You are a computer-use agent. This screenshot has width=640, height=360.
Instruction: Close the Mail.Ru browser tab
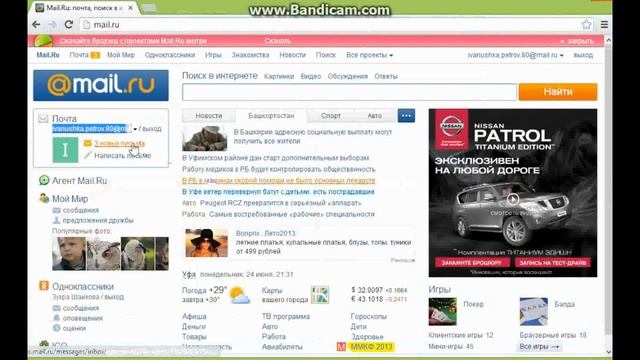point(130,8)
